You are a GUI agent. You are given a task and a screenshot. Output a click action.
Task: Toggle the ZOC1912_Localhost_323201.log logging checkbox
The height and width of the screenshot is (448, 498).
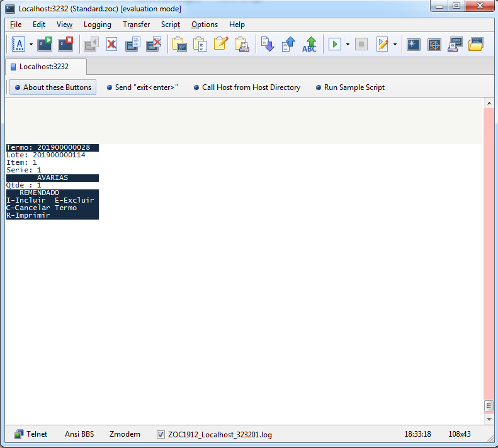pyautogui.click(x=161, y=434)
